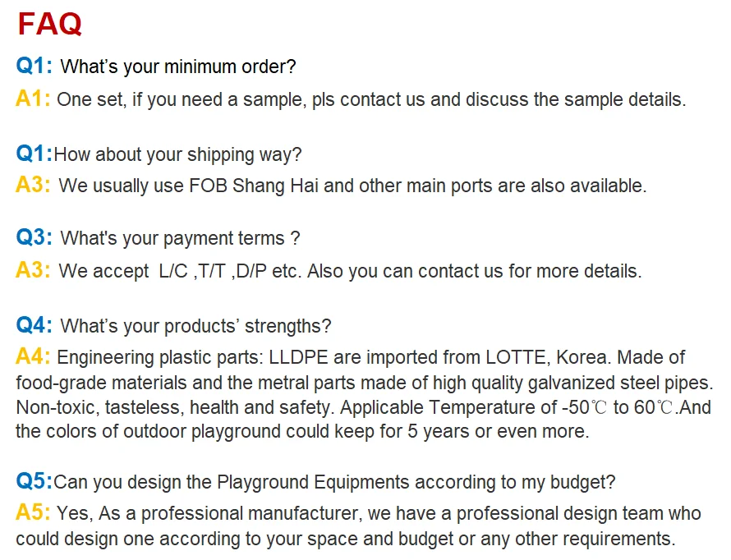Click the orange A5 label
Screen dimensions: 731x560
[x=33, y=512]
